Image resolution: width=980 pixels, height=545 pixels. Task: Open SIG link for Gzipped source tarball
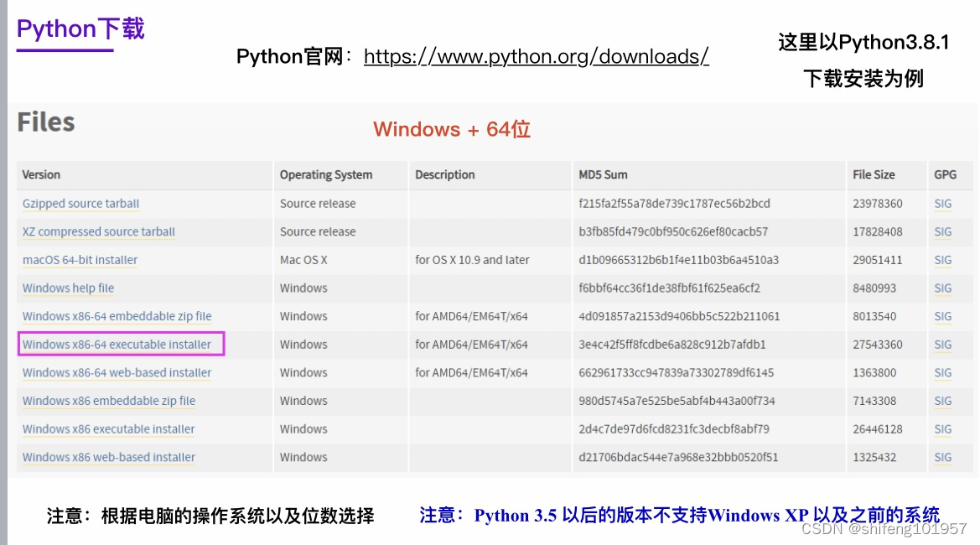coord(942,204)
